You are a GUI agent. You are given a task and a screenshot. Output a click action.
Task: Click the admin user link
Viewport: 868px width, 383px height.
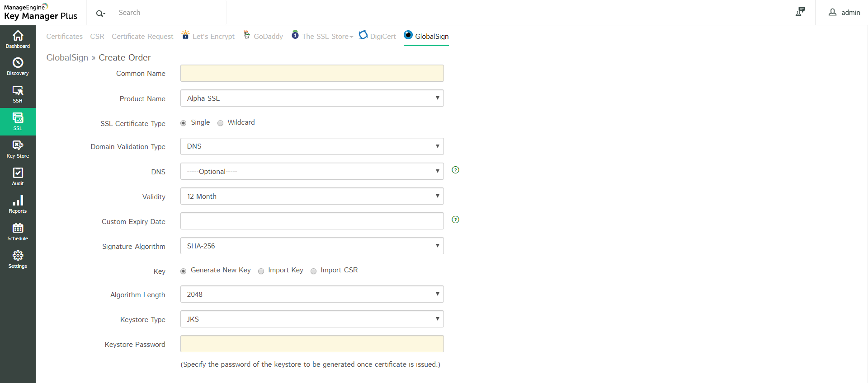tap(844, 12)
